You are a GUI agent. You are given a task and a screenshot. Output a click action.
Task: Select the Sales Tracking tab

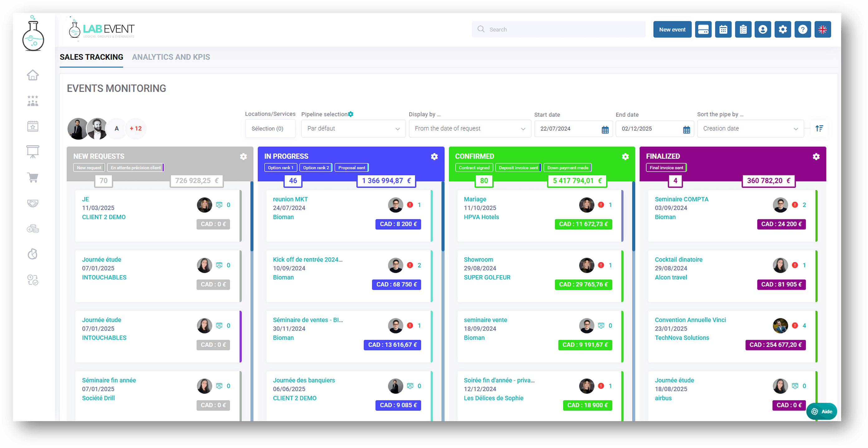pos(91,57)
